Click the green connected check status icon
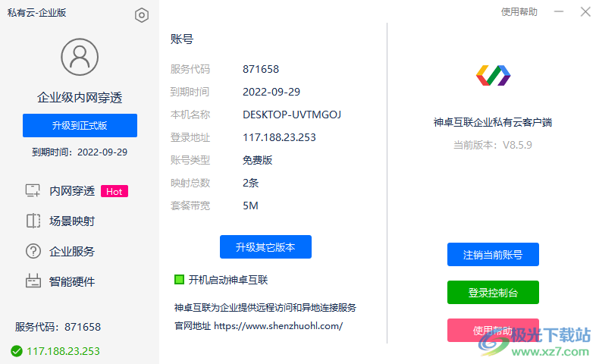 [17, 351]
